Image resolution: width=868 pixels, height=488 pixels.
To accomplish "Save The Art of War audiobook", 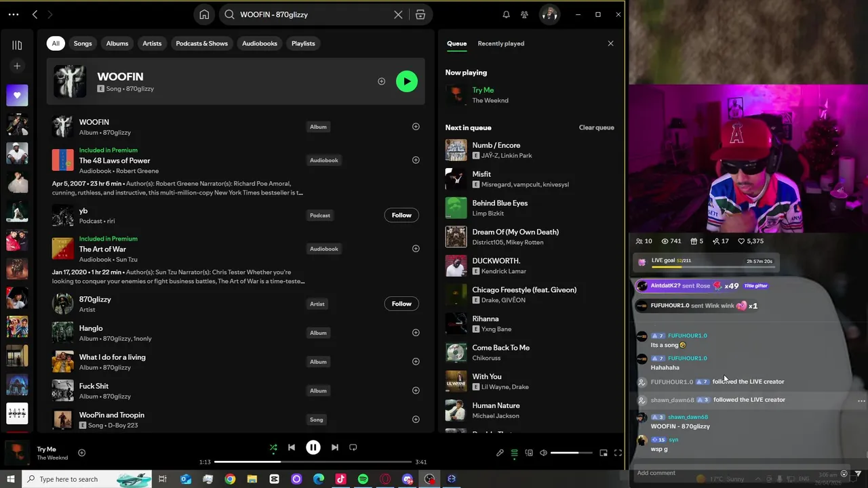I will 416,249.
